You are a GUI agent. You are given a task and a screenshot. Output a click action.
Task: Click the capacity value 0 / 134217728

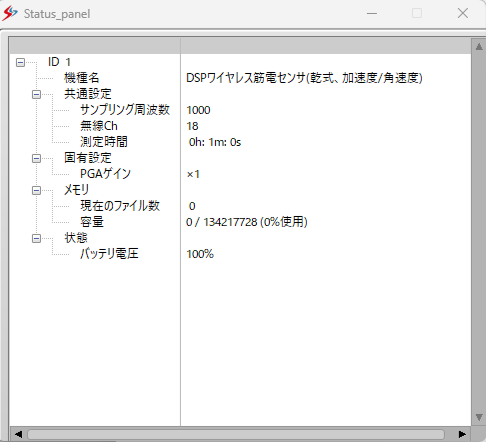(x=247, y=222)
